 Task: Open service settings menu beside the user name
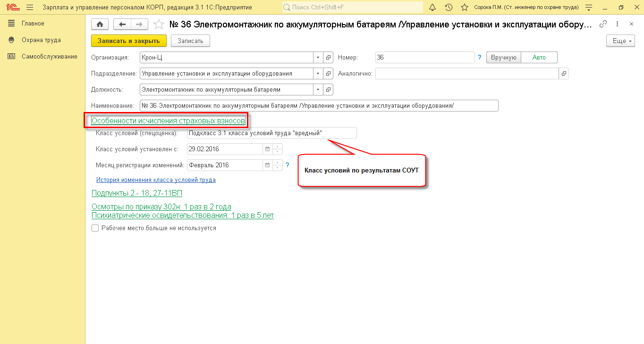[588, 7]
